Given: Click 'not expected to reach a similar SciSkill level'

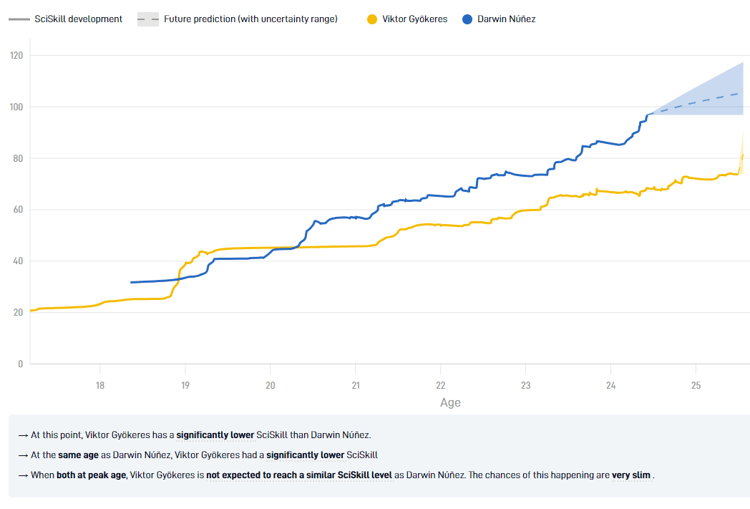Looking at the screenshot, I should pos(299,475).
